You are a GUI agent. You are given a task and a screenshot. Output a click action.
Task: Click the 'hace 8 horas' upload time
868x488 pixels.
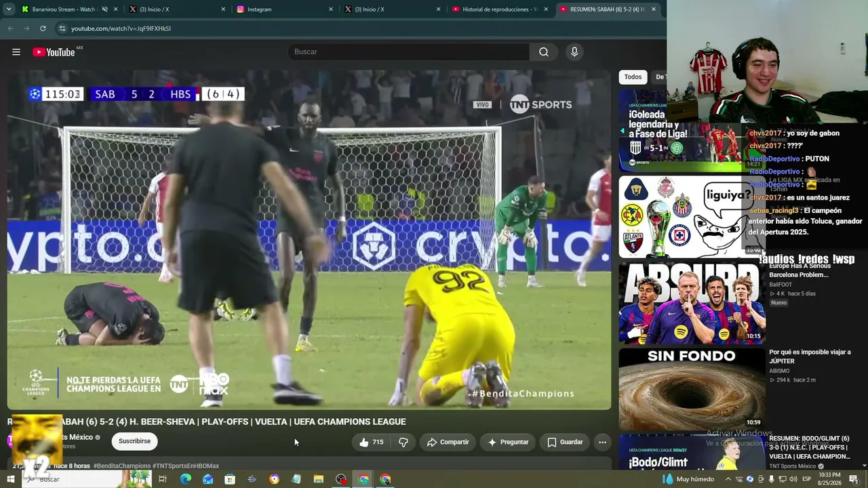(x=72, y=466)
